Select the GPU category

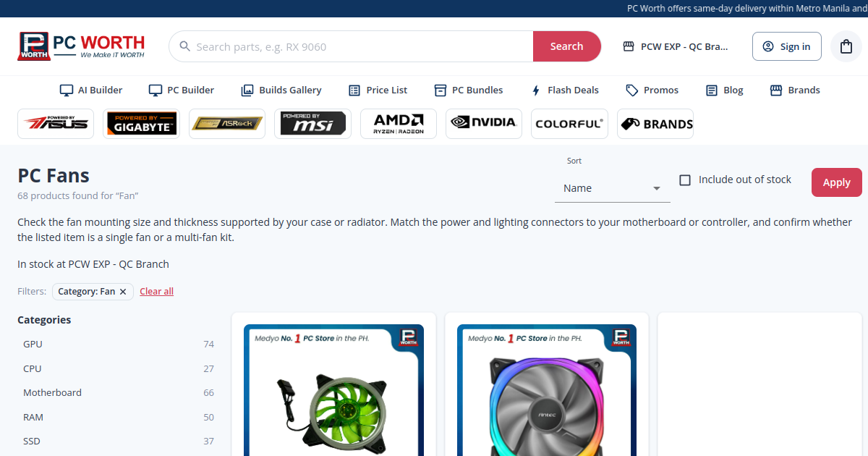(119, 345)
